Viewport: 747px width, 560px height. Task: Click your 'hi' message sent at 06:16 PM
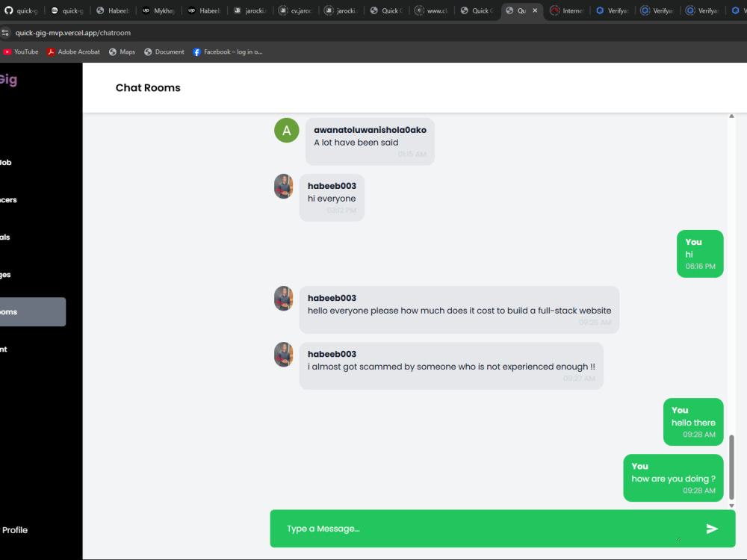click(x=700, y=254)
